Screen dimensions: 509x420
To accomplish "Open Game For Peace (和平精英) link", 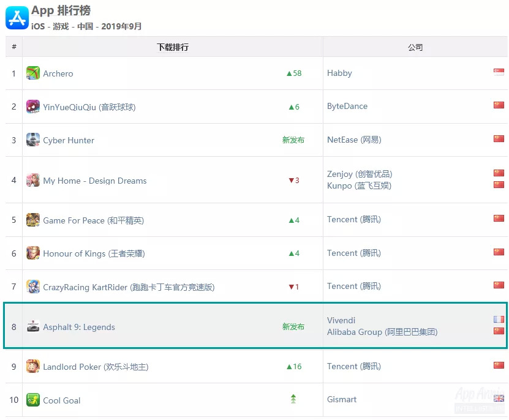I will click(94, 220).
